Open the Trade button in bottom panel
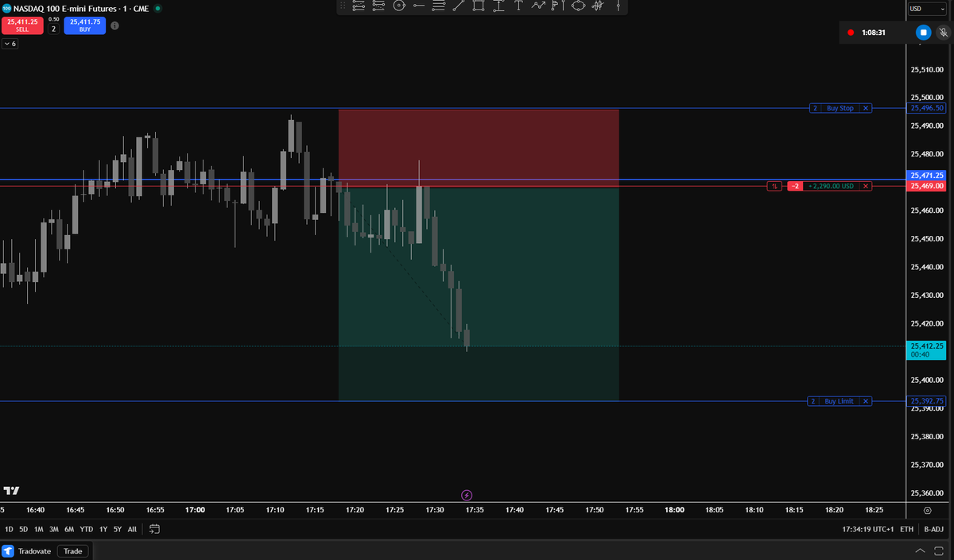 pyautogui.click(x=73, y=550)
